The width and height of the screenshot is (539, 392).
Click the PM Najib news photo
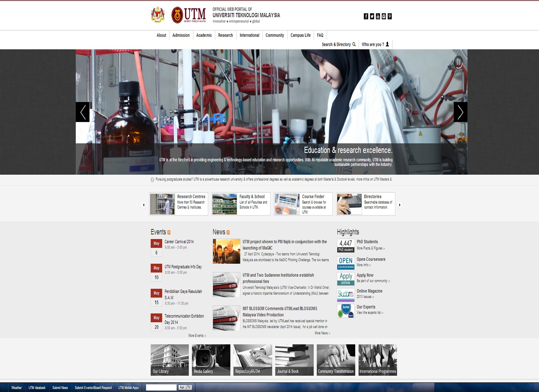point(226,251)
